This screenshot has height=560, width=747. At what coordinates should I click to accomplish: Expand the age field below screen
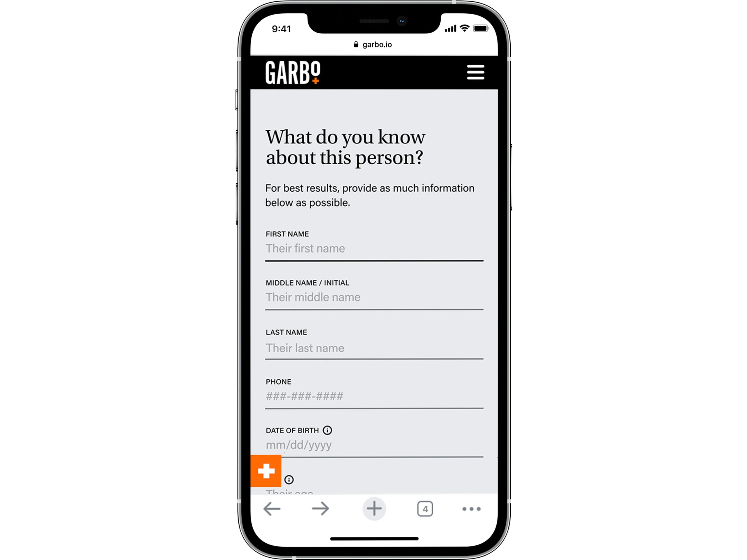[x=291, y=480]
